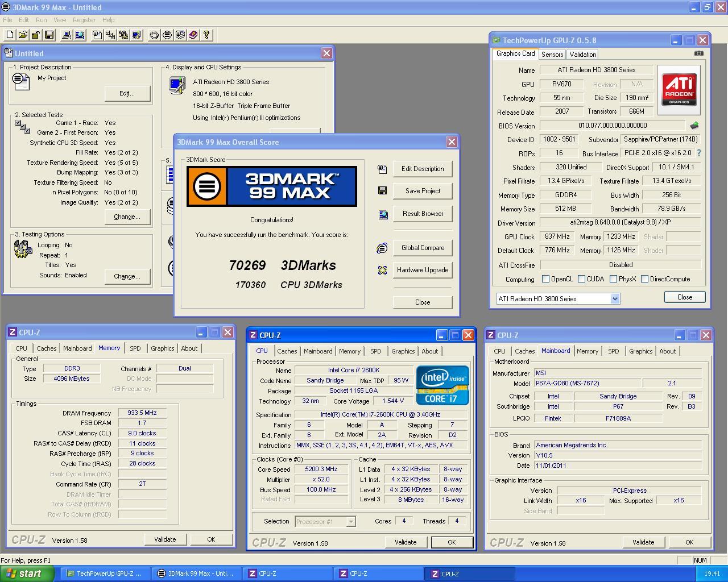
Task: Click the Close button in GPU-Z
Action: [x=685, y=297]
